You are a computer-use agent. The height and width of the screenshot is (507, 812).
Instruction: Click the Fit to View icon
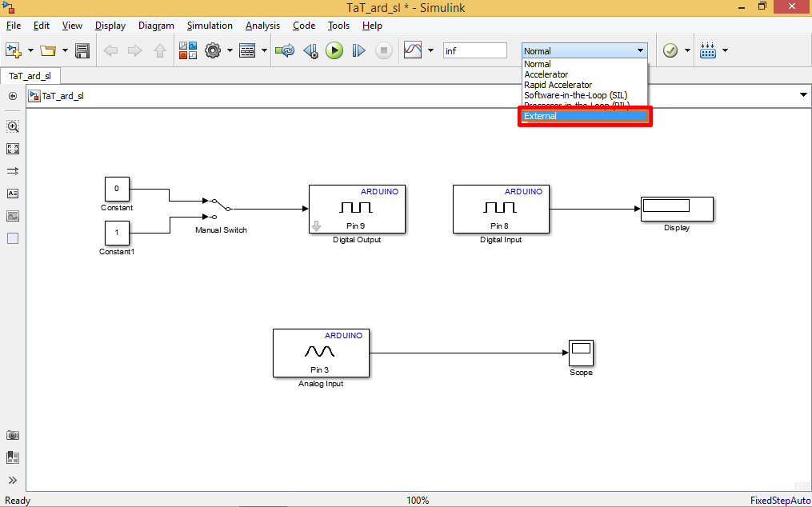pos(13,150)
